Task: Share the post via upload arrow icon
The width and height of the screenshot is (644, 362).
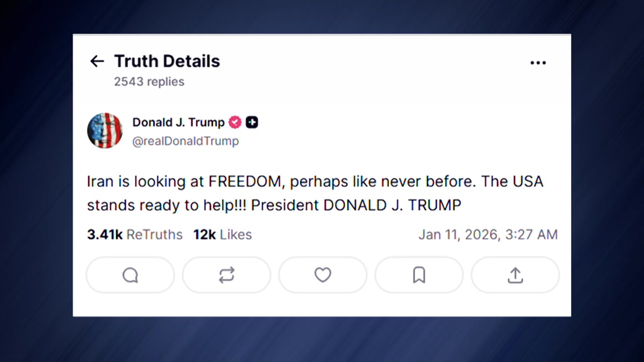Action: (x=515, y=275)
